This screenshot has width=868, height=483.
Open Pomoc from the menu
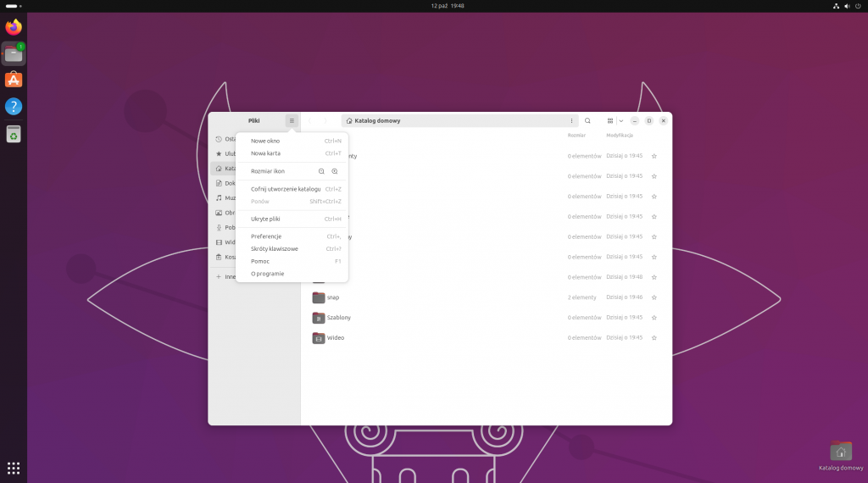[292, 261]
